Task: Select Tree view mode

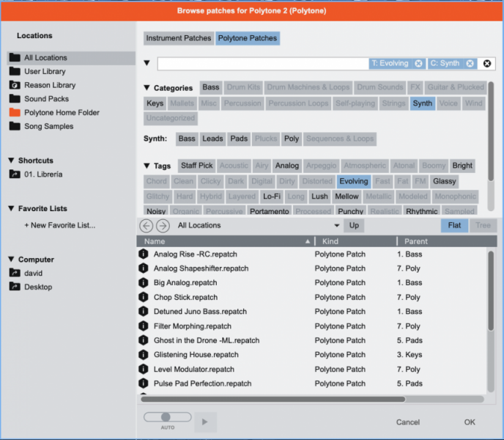Action: [483, 225]
